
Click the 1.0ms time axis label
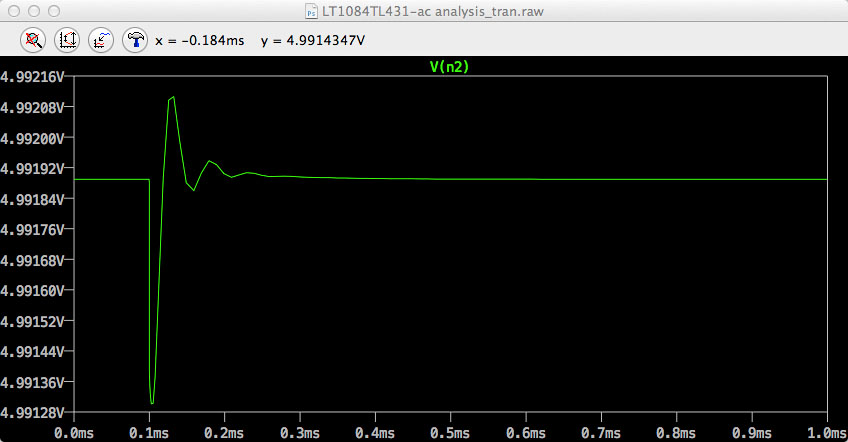[x=826, y=433]
